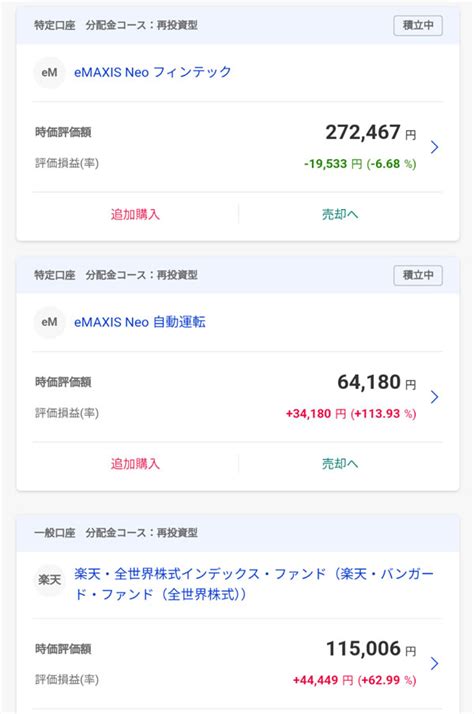The width and height of the screenshot is (474, 714).
Task: Click the eM icon beside eMAXIS Neo 自動運転
Action: [49, 322]
